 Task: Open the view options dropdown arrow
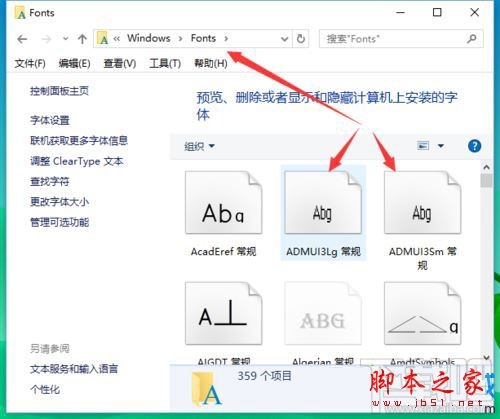[441, 146]
